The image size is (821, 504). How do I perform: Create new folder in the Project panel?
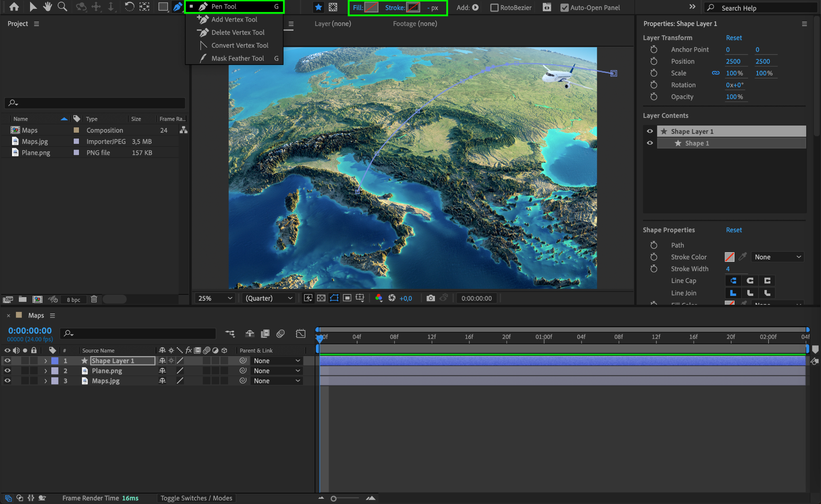coord(22,299)
